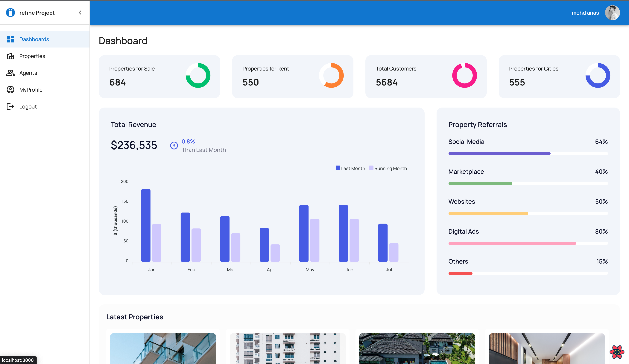This screenshot has width=629, height=364.
Task: Click the Dashboards grid icon
Action: click(10, 39)
